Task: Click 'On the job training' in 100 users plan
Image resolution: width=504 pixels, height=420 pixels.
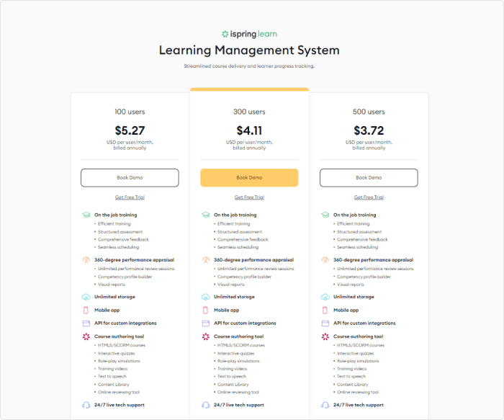Action: pyautogui.click(x=116, y=215)
